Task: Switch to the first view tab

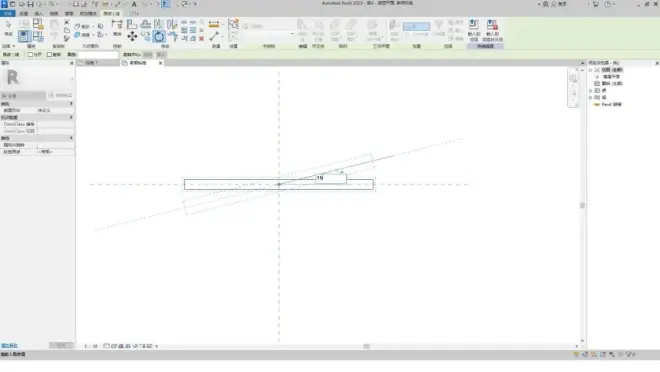Action: pos(98,63)
